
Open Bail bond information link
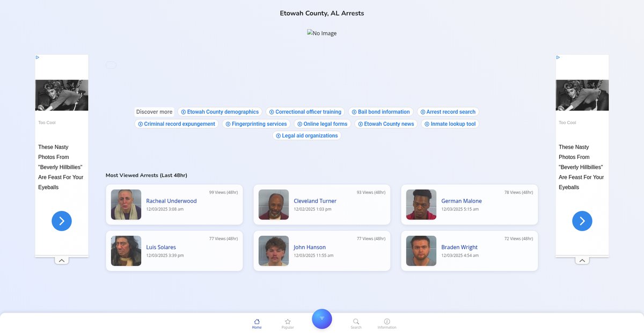click(381, 112)
